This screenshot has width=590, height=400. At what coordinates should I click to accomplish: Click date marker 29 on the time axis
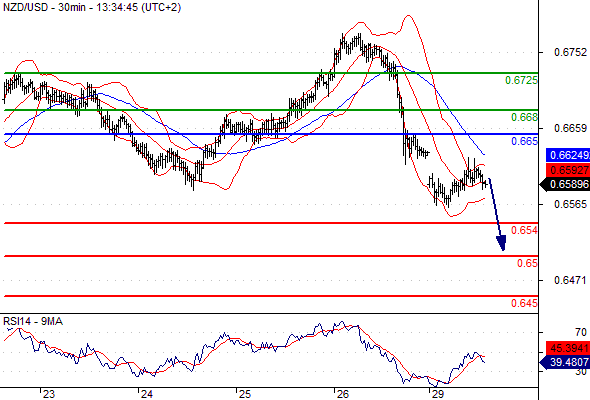click(x=438, y=394)
